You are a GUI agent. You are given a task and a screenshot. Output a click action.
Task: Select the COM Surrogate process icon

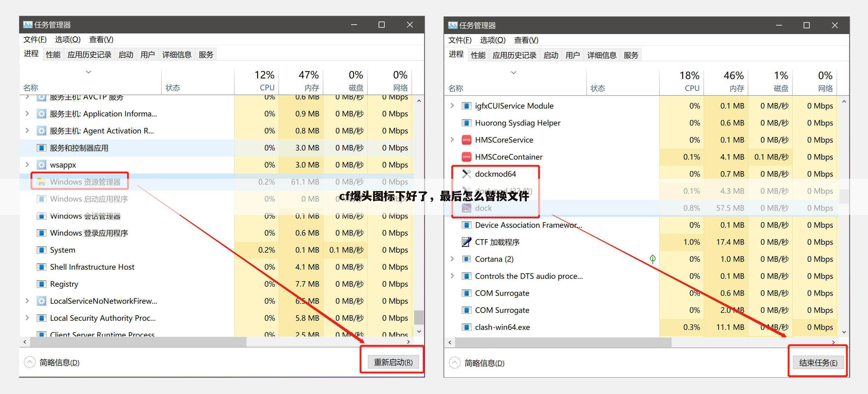pyautogui.click(x=466, y=293)
